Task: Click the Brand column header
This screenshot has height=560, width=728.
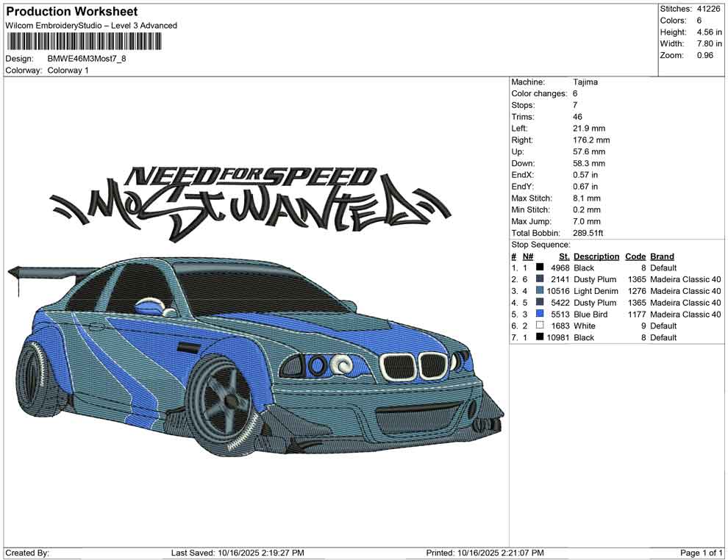Action: (x=662, y=256)
